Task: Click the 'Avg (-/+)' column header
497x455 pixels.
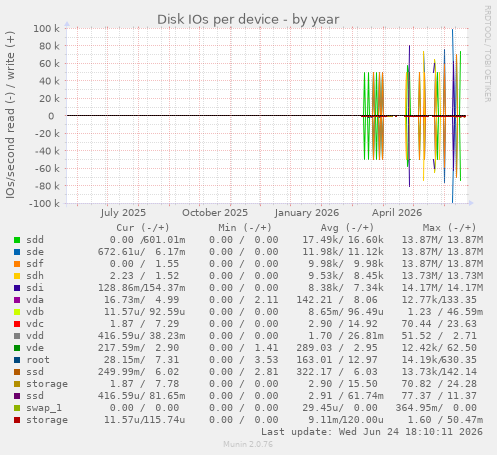Action: 347,228
